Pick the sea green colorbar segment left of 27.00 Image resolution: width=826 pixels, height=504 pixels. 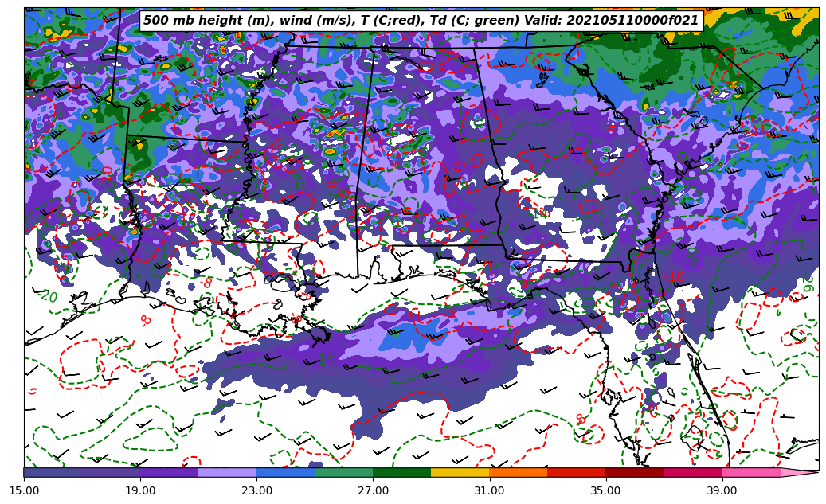(343, 472)
